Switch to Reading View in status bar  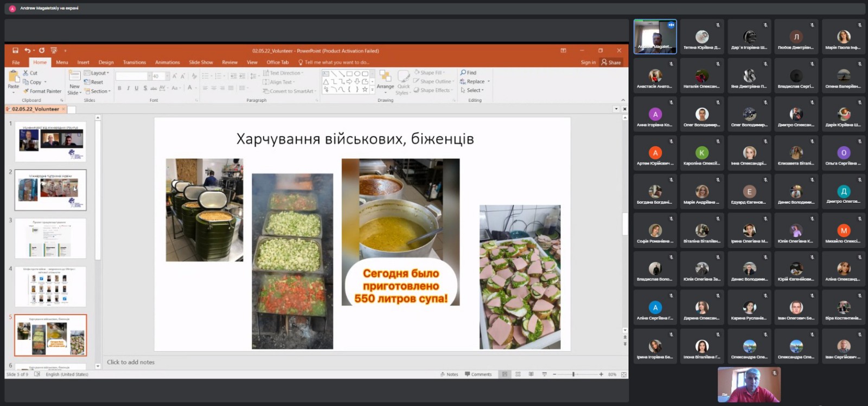531,374
